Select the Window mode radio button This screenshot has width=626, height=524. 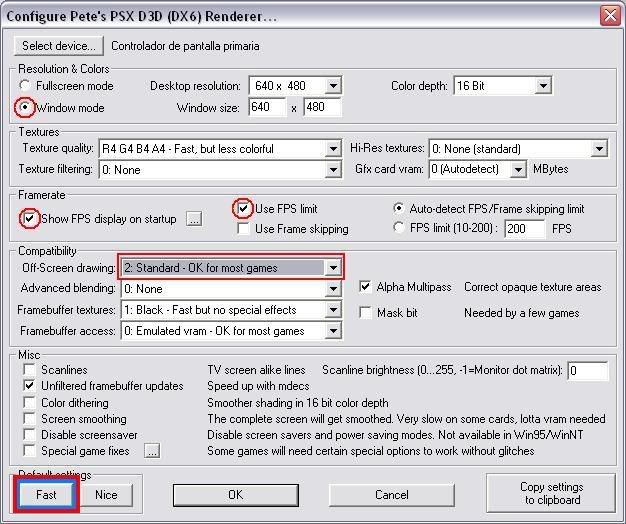coord(25,107)
